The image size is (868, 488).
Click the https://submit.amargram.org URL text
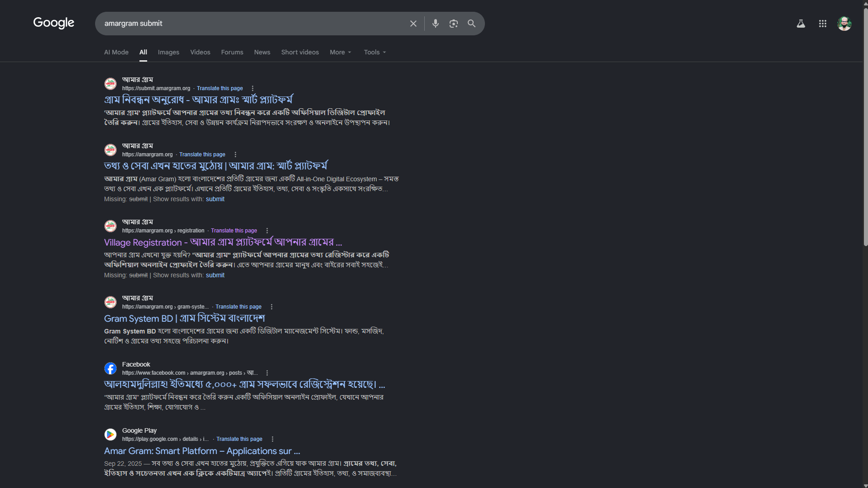pyautogui.click(x=156, y=88)
